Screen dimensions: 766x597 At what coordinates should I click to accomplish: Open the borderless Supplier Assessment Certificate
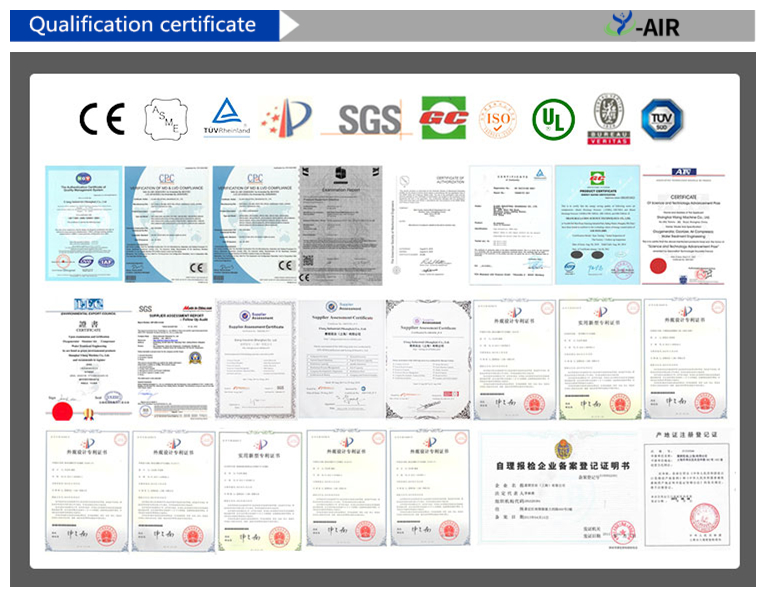click(x=340, y=358)
